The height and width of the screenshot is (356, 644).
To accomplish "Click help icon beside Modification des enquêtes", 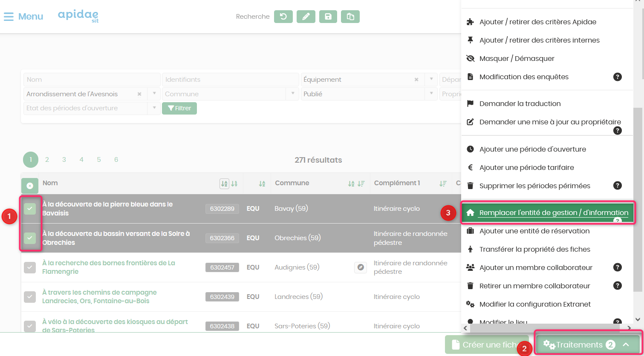I will coord(617,77).
